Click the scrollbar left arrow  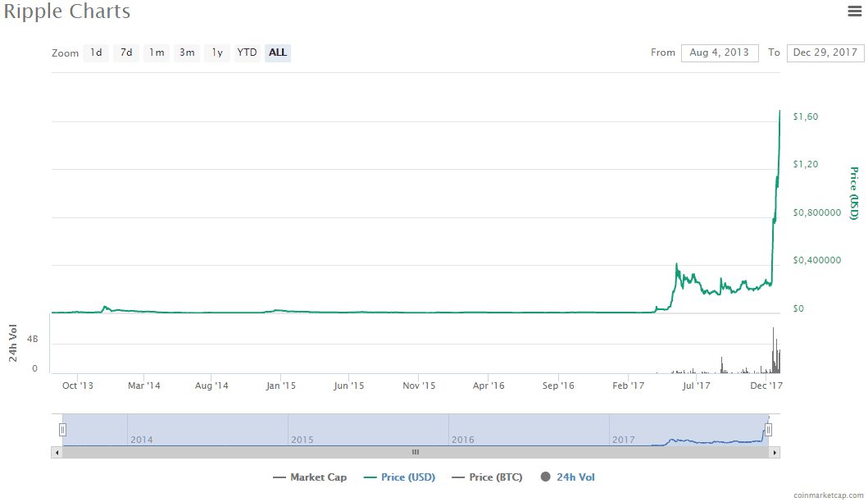click(57, 453)
